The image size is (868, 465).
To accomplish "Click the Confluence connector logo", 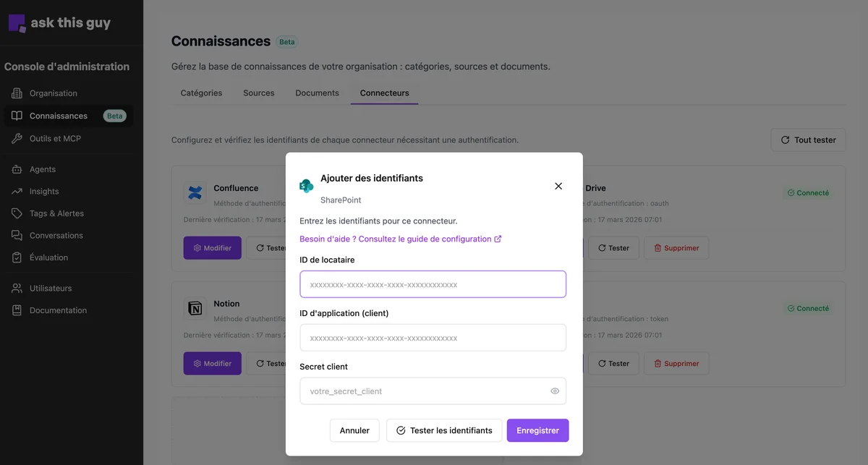I will (195, 192).
